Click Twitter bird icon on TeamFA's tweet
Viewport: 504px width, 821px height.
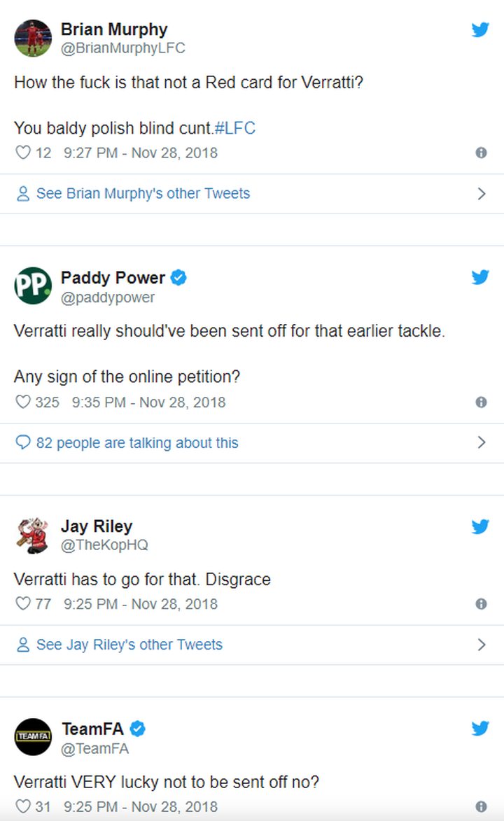[480, 728]
